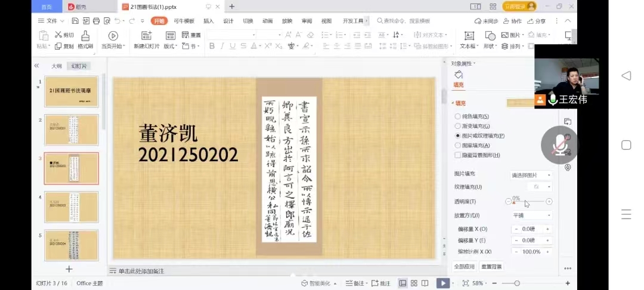
Task: Open the font name combo box
Action: [231, 35]
